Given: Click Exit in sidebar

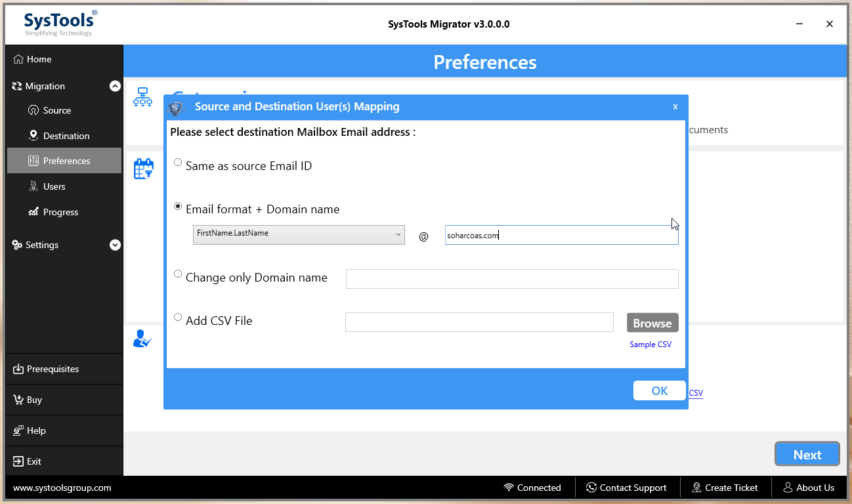Looking at the screenshot, I should point(64,461).
